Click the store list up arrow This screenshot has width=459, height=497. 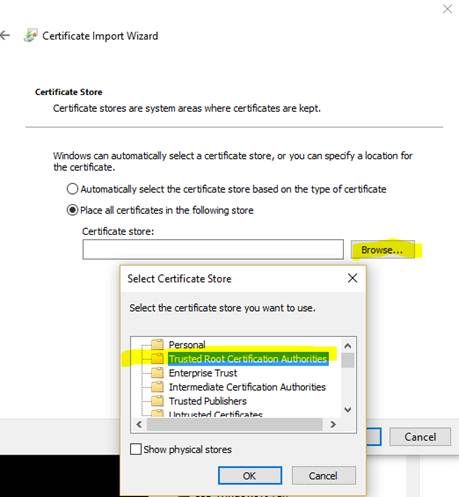coord(348,346)
